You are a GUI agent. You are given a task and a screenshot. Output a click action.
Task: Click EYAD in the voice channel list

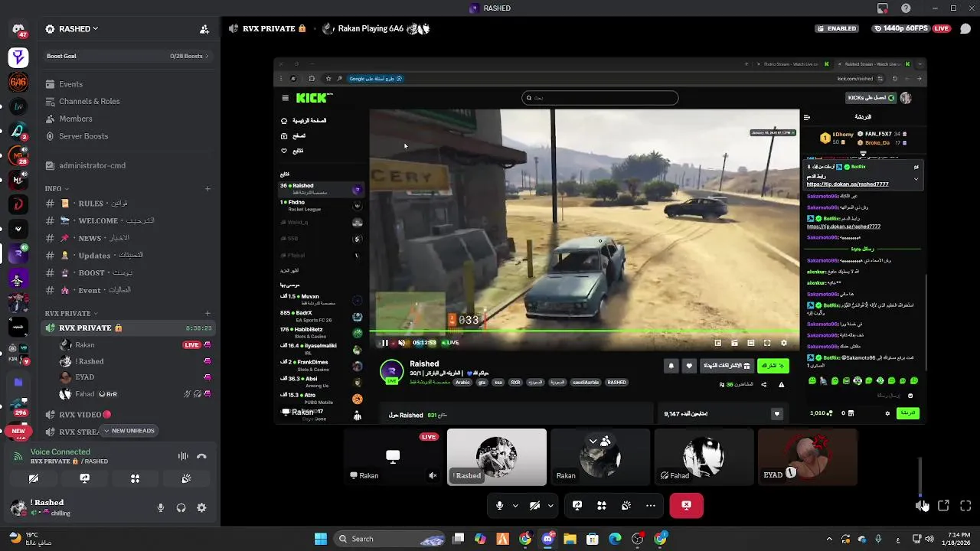coord(84,377)
